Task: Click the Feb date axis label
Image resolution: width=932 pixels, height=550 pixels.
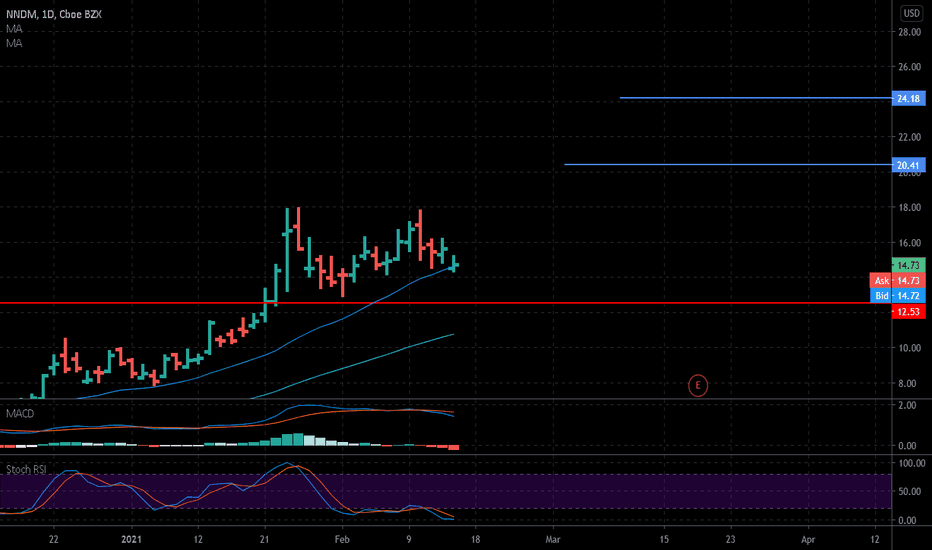Action: click(342, 539)
